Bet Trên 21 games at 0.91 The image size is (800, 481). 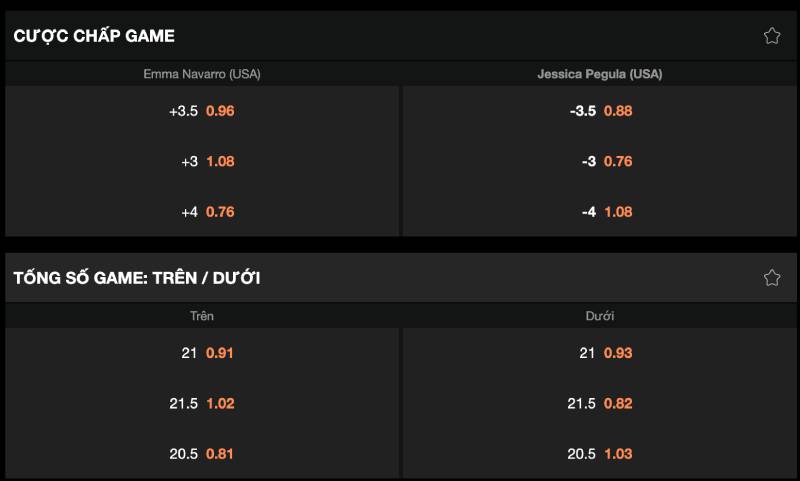(x=202, y=353)
